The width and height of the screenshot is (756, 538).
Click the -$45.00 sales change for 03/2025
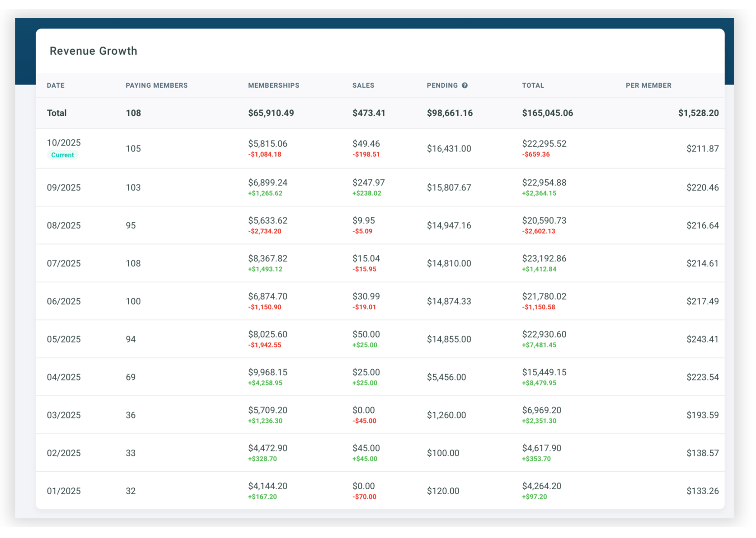coord(364,420)
